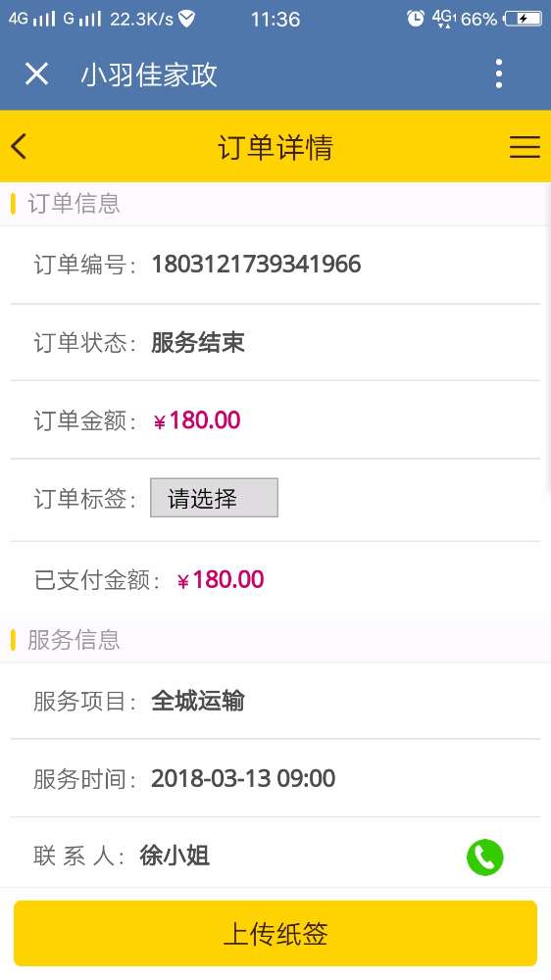The image size is (551, 980).
Task: Tap the battery status icon
Action: coord(523,19)
